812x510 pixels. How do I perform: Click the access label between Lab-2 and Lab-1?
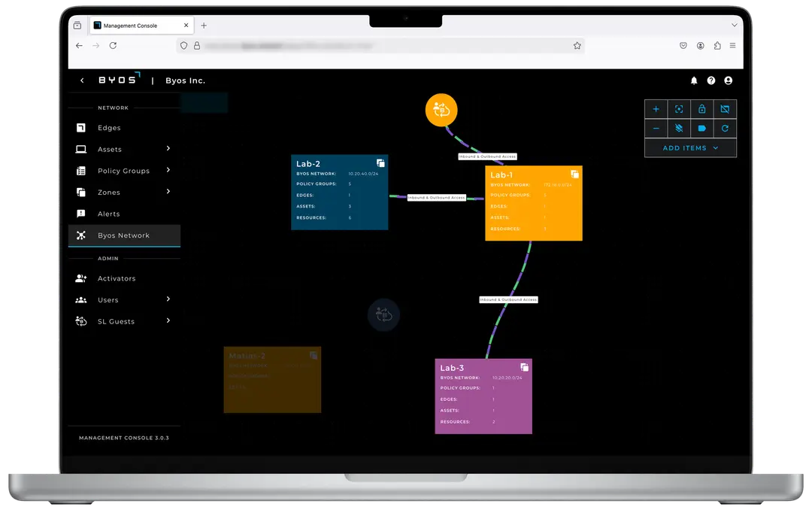click(437, 198)
